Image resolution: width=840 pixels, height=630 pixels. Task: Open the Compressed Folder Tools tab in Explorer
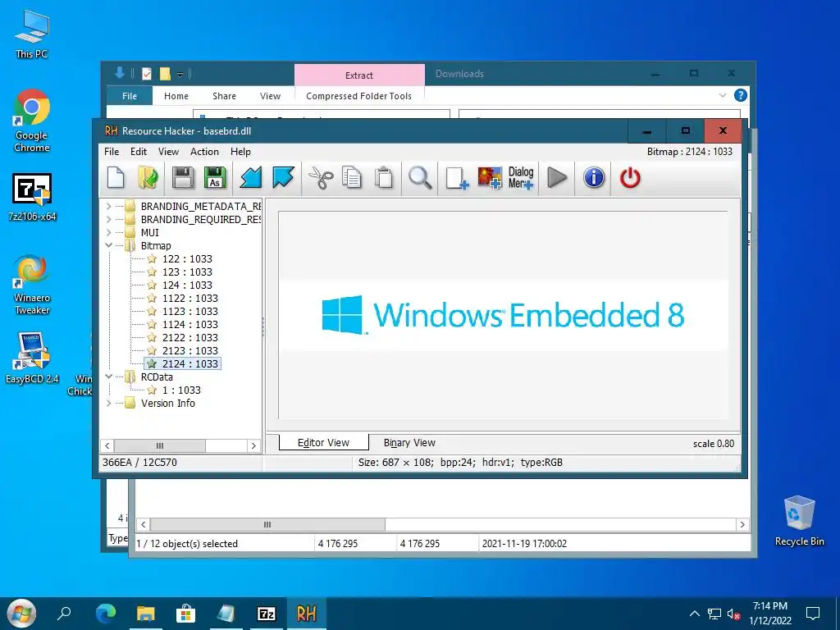coord(359,96)
